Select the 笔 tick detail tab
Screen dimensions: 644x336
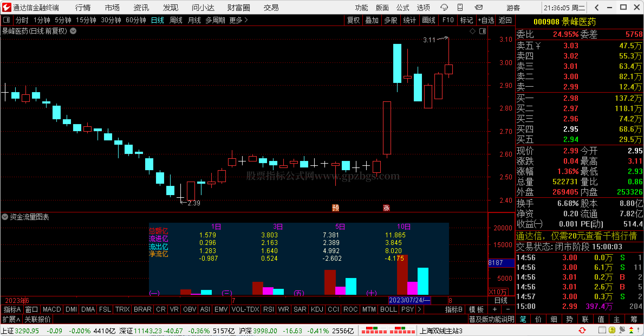[523, 319]
